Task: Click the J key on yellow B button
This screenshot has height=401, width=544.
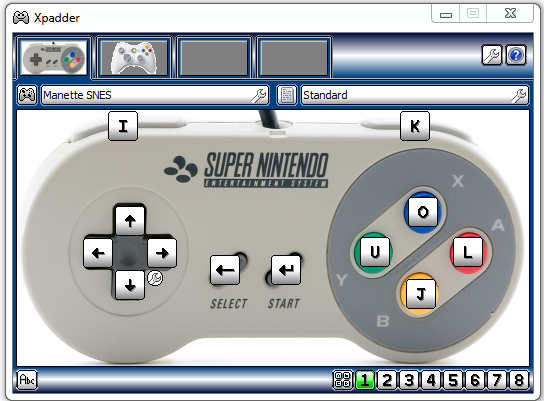Action: tap(420, 294)
